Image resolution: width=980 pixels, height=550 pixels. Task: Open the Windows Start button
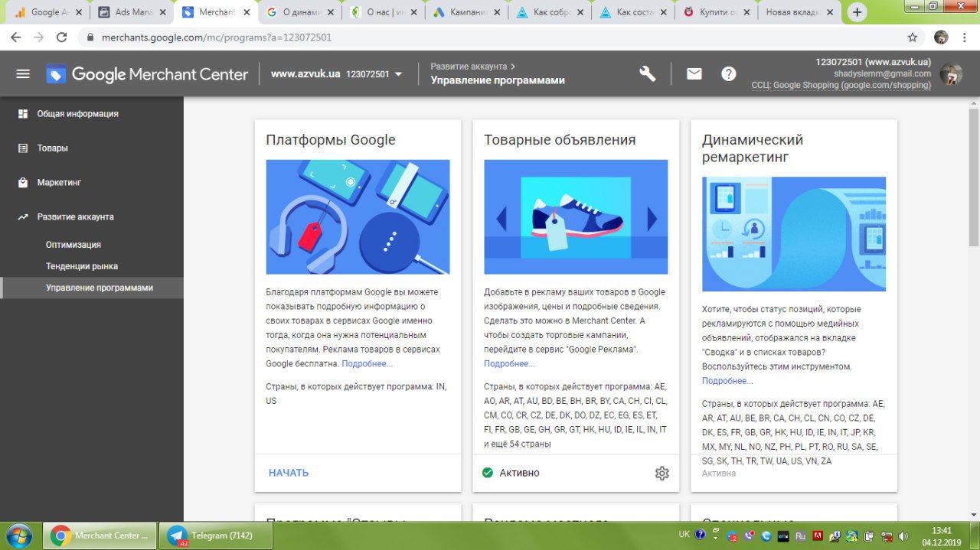[18, 535]
